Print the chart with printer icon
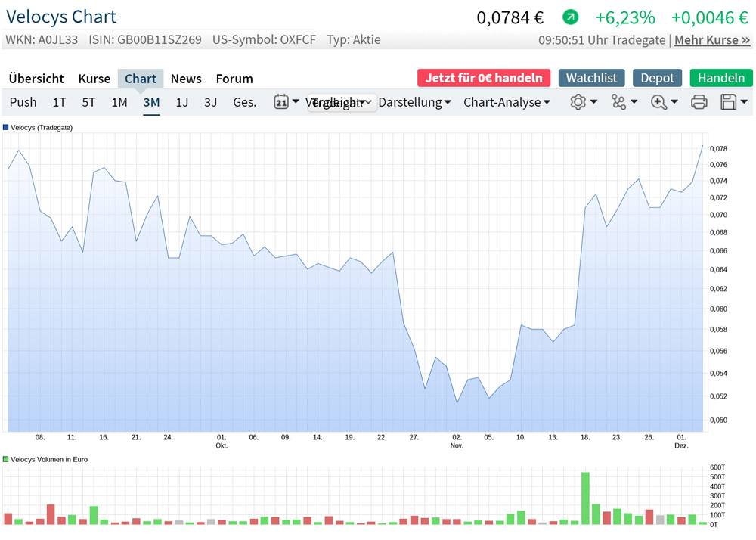Viewport: 756px width, 540px height. 699,102
